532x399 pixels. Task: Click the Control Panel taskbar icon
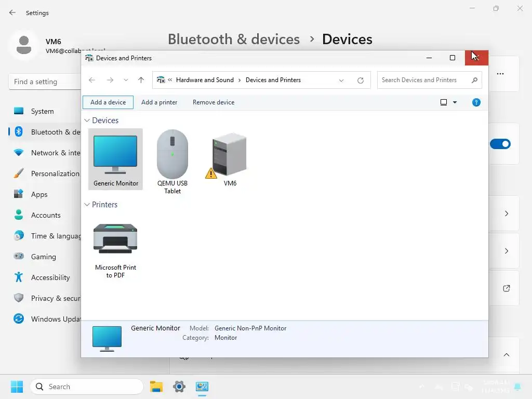pos(202,387)
